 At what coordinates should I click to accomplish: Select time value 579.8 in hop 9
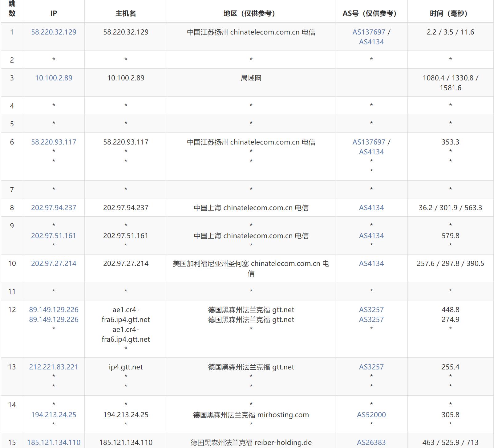point(451,236)
